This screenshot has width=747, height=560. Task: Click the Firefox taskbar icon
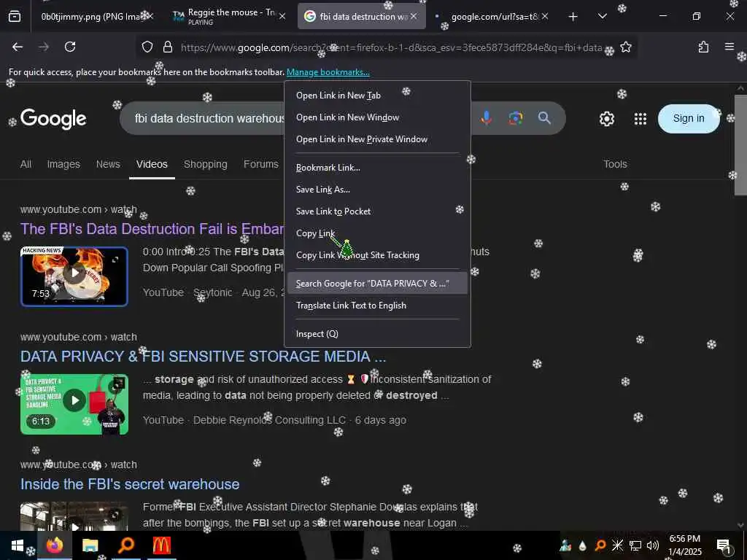(x=54, y=545)
